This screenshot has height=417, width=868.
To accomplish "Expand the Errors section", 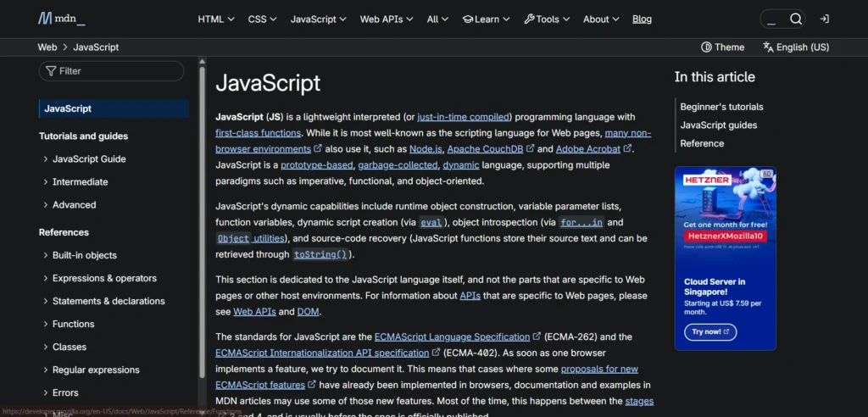I will 61,392.
